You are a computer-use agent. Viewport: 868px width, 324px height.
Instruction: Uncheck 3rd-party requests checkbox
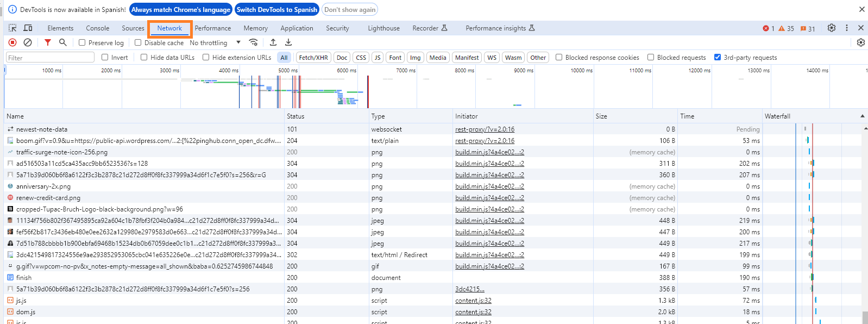click(x=718, y=57)
